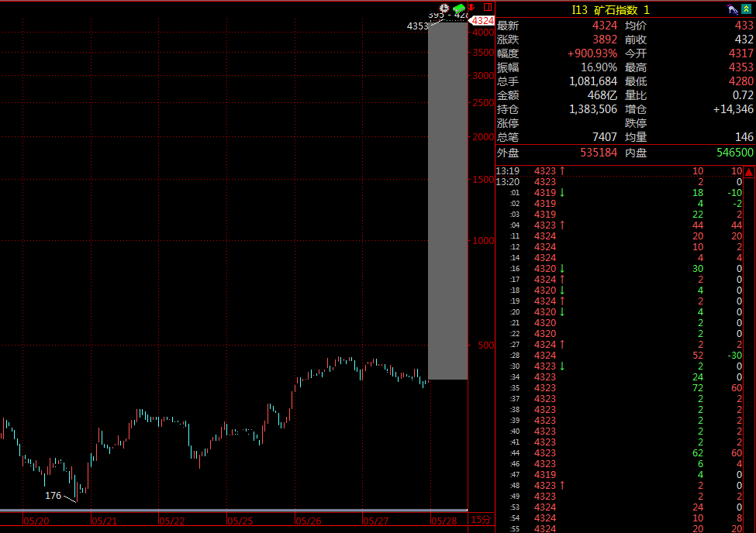Viewport: 756px width, 533px height.
Task: Click the 4353 high price label
Action: [417, 26]
